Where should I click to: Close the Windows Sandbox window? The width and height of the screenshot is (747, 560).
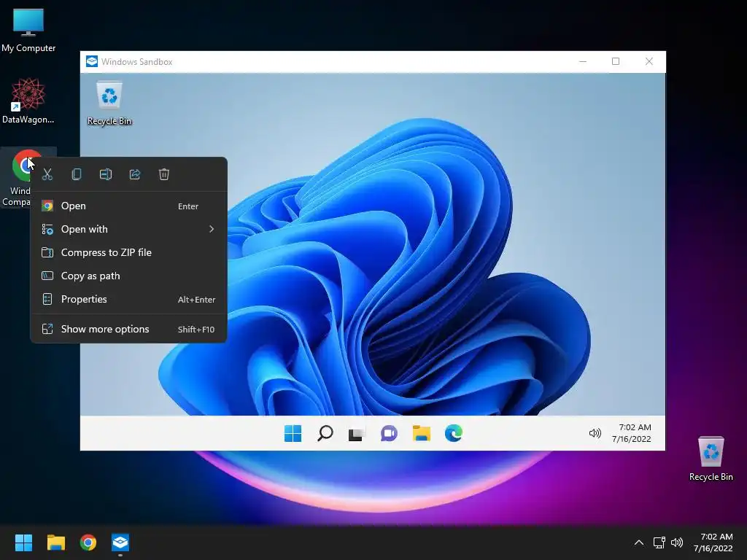(x=649, y=61)
